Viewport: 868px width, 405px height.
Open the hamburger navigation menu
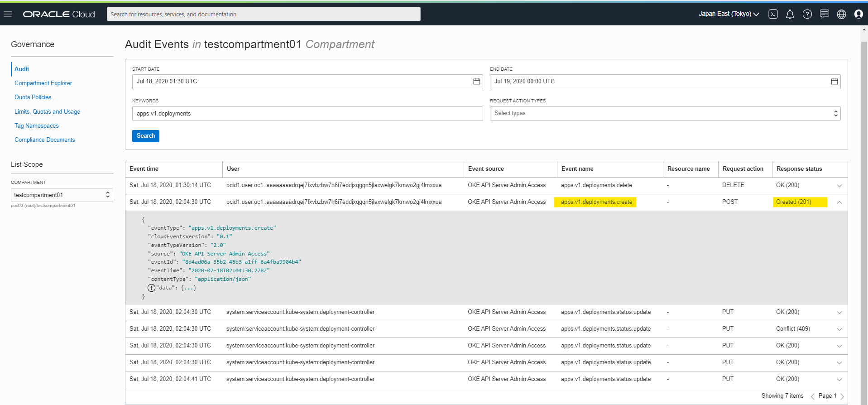point(8,14)
